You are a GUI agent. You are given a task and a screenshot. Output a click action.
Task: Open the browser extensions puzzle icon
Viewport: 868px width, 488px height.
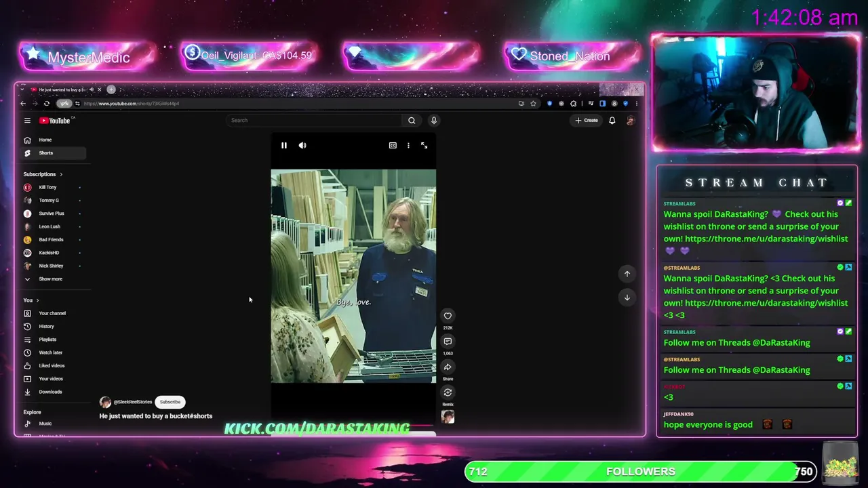574,104
